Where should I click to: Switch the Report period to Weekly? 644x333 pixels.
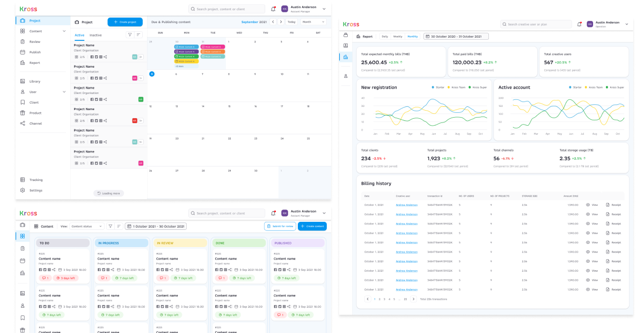pos(398,37)
